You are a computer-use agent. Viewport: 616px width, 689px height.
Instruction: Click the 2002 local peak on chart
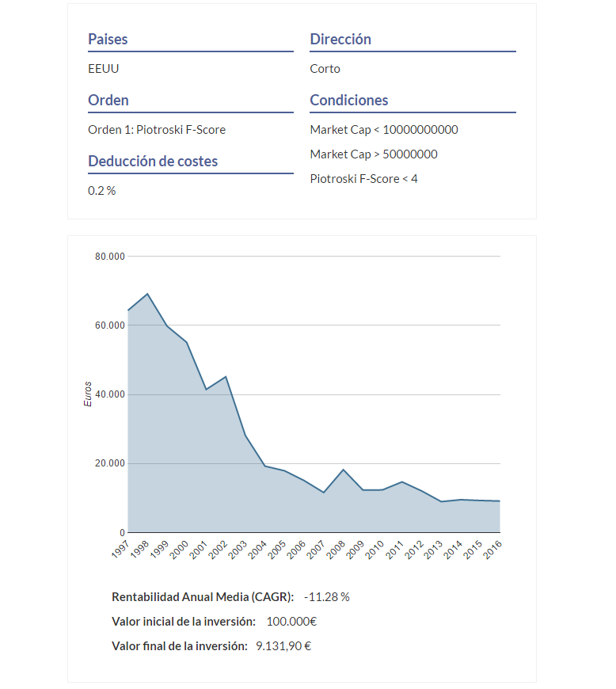[x=226, y=377]
